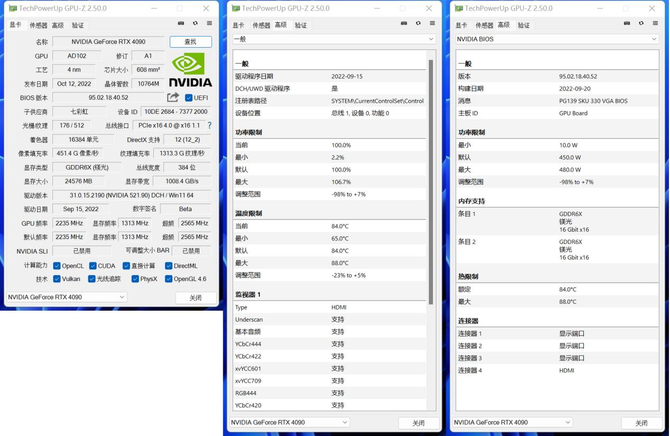
Task: Open the 一般 category dropdown in the middle window
Action: click(x=334, y=39)
